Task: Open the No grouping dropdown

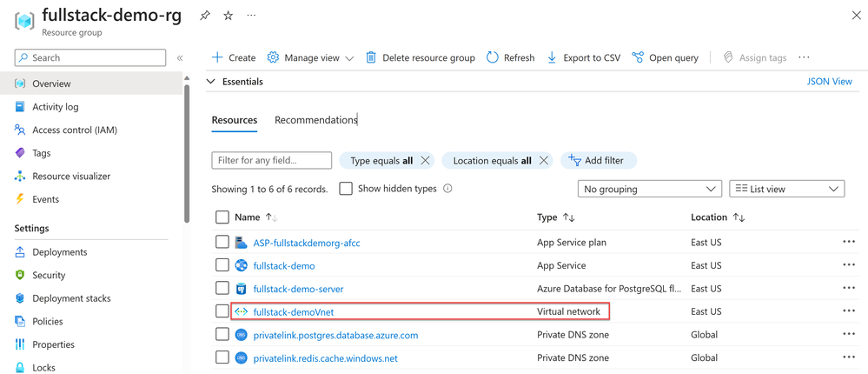Action: coord(649,189)
